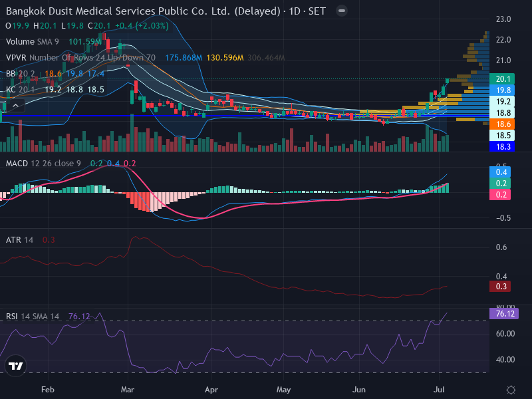The width and height of the screenshot is (532, 399).
Task: Click the Feb date on time axis
Action: pyautogui.click(x=47, y=390)
